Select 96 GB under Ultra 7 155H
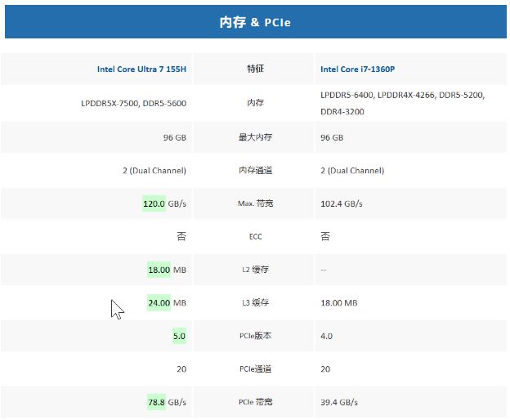510x420 pixels. pos(175,137)
